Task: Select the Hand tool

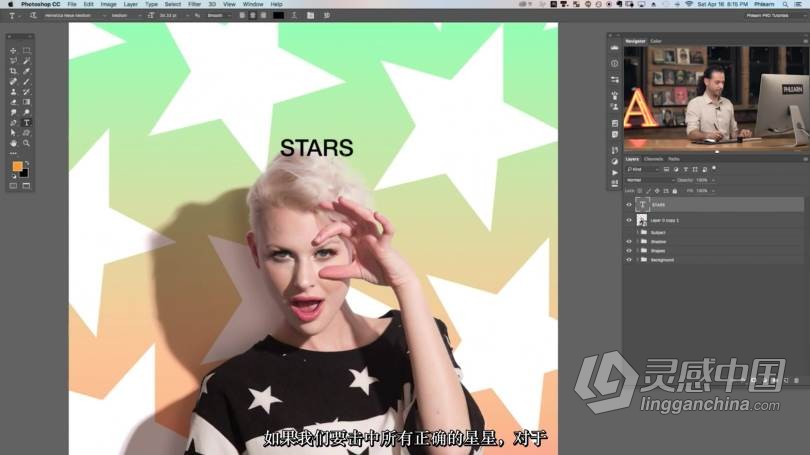Action: click(x=13, y=144)
